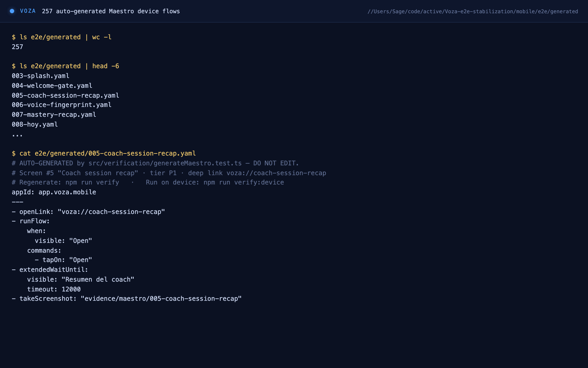The width and height of the screenshot is (588, 368).
Task: Click the openLink voza://coach-session-recap line
Action: tap(88, 212)
